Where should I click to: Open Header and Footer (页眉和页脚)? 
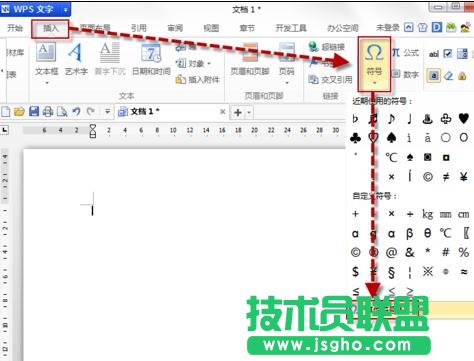250,60
